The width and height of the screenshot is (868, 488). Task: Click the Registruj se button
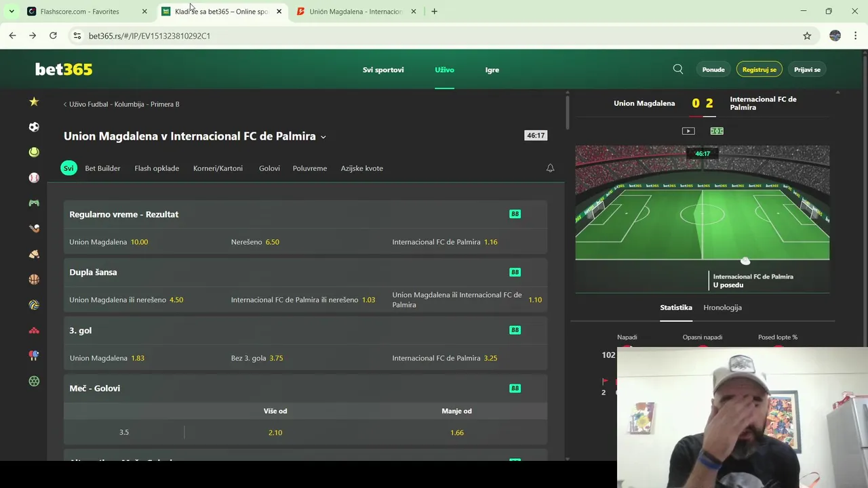[x=759, y=69]
